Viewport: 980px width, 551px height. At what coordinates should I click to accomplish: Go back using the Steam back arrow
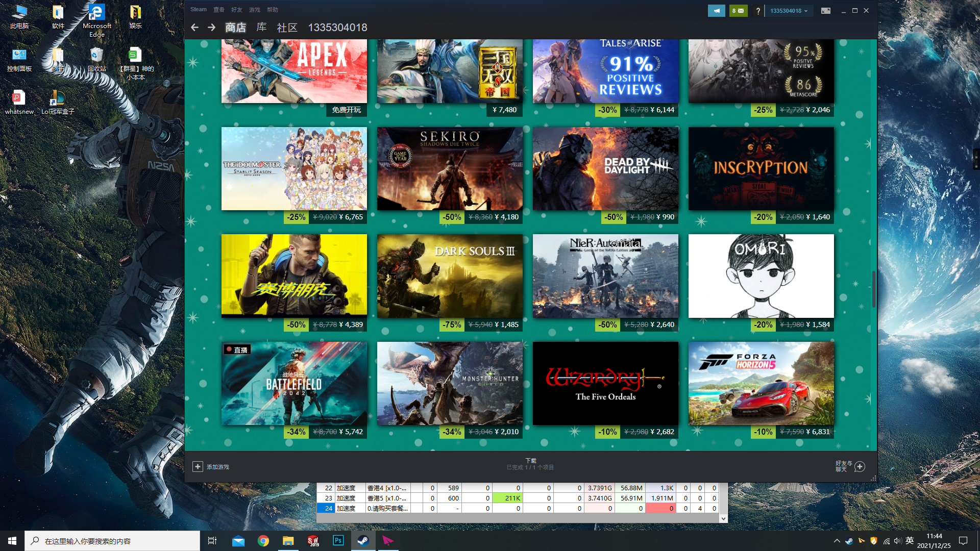click(194, 28)
